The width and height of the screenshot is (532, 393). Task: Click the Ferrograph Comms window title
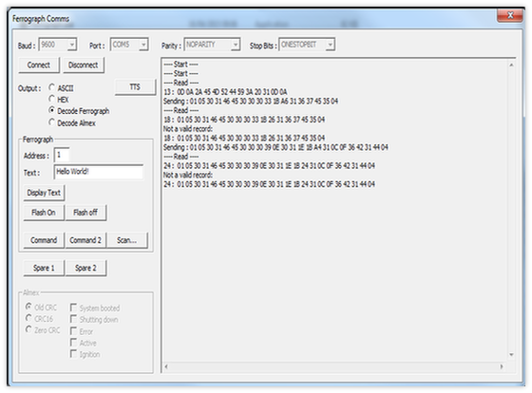(41, 19)
